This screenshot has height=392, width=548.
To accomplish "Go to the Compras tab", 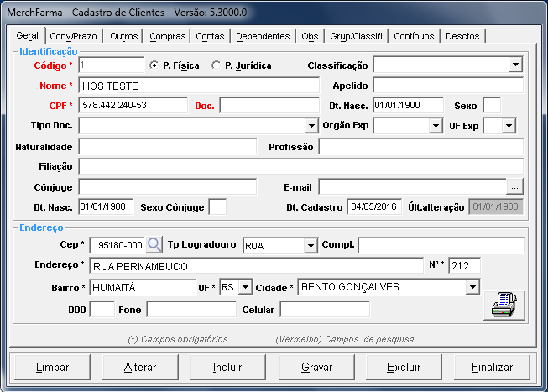I will 168,36.
